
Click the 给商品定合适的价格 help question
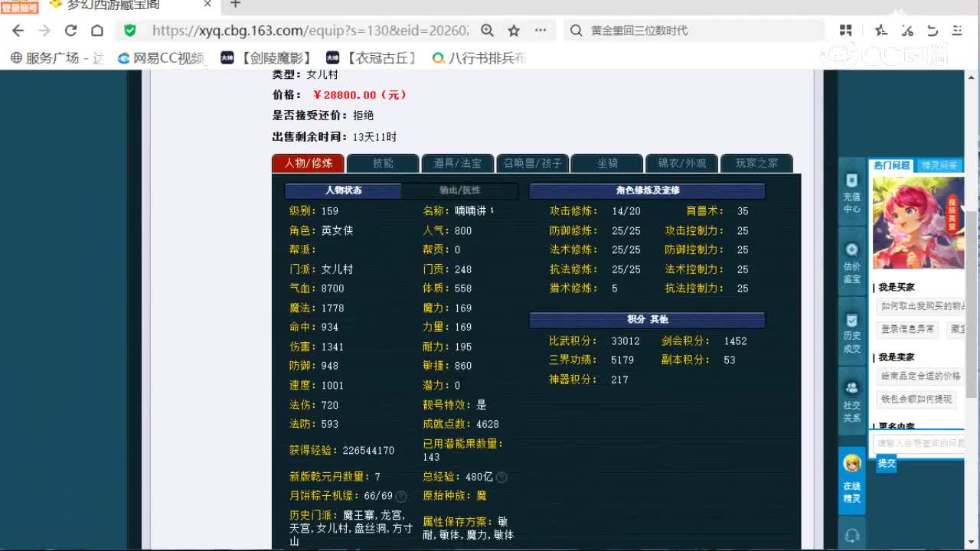pos(921,376)
